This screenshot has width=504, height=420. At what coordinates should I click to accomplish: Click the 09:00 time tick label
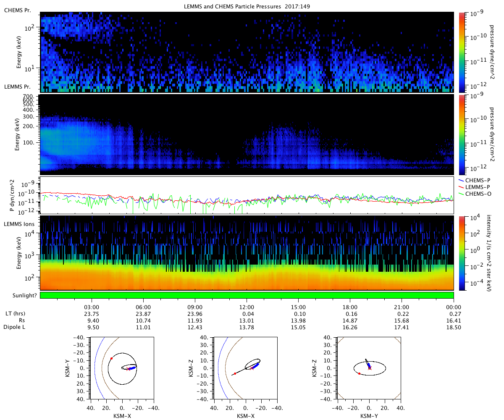[195, 307]
